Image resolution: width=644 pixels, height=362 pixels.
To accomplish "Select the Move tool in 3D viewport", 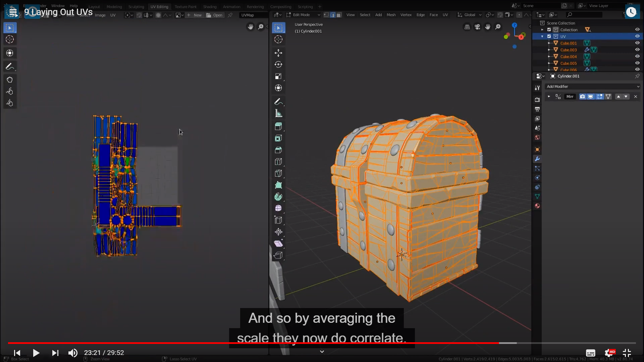I will tap(278, 53).
